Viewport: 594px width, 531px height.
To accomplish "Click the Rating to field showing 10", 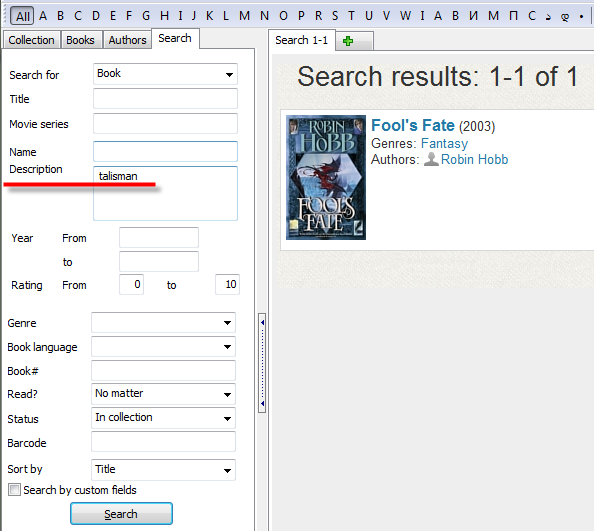I will coord(227,284).
